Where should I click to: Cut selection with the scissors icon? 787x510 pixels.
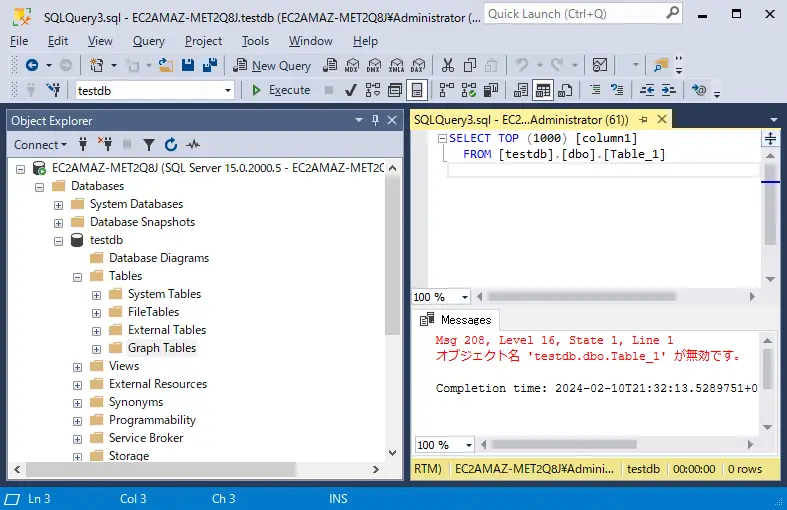pyautogui.click(x=448, y=65)
